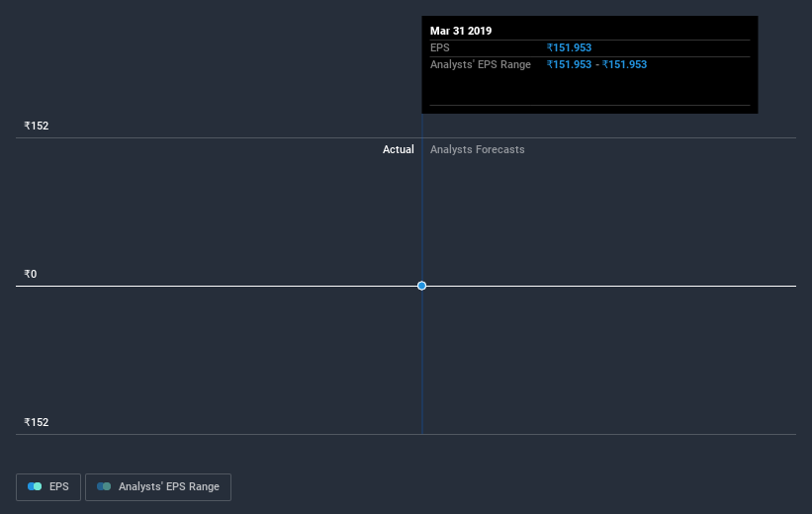Click the blue EPS data point marker
The width and height of the screenshot is (812, 514).
pos(421,286)
